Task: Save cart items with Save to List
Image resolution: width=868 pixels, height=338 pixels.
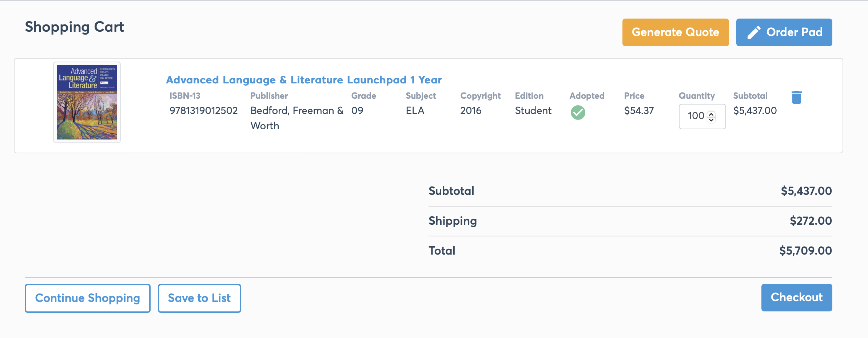Action: pyautogui.click(x=199, y=298)
